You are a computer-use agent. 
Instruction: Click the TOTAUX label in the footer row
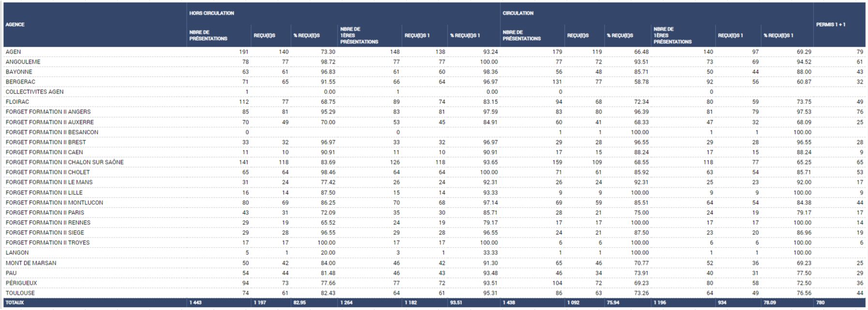(x=15, y=303)
